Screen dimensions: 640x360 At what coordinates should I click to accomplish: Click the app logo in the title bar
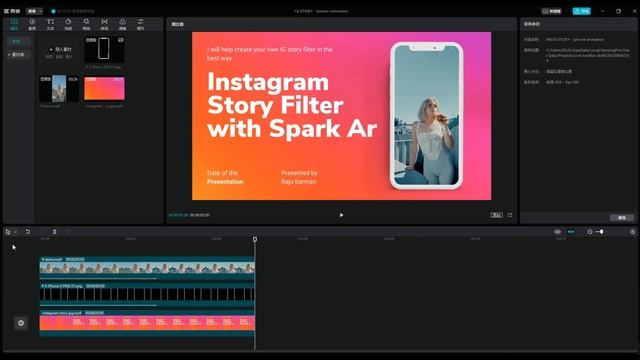(12, 11)
